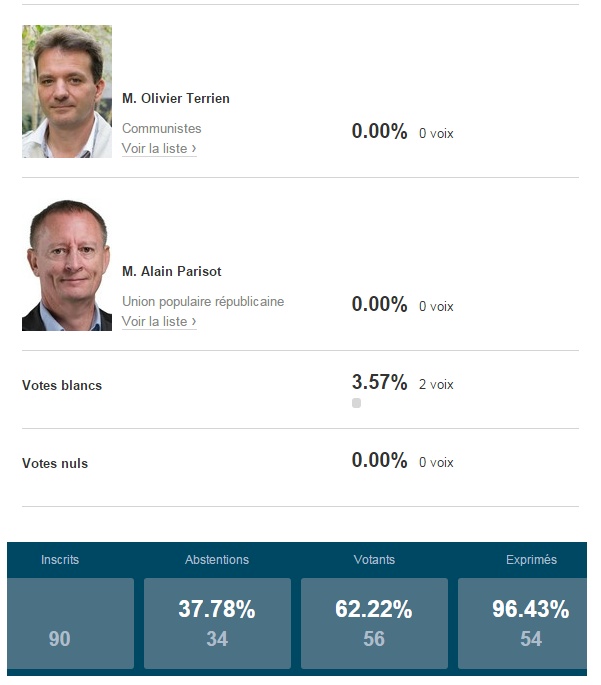Viewport: 601px width, 685px height.
Task: Click the Votants column header
Action: [x=374, y=560]
